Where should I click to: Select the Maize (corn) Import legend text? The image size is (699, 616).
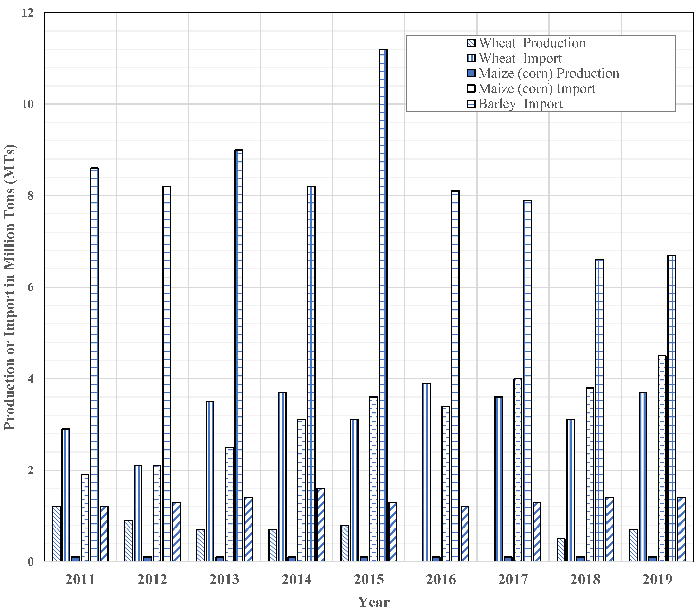click(x=537, y=89)
